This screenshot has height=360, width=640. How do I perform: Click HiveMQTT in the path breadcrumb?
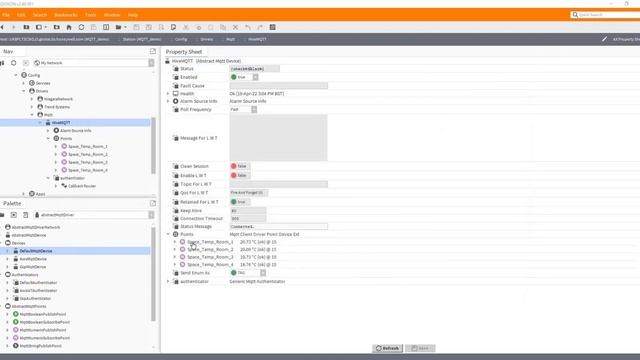click(x=257, y=39)
